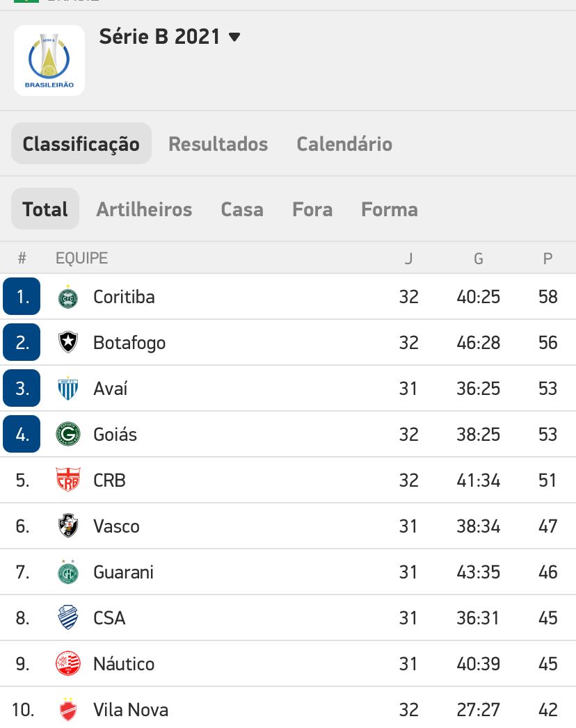Open the CRB red crest icon
Screen dimensions: 576x728
(x=67, y=480)
